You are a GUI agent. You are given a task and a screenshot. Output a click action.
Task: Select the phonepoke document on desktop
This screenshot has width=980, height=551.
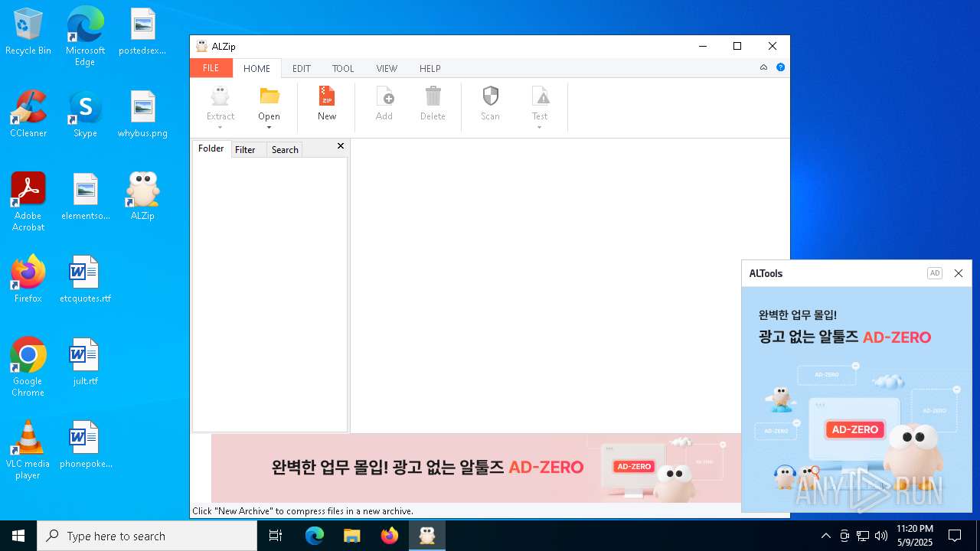[x=85, y=445]
